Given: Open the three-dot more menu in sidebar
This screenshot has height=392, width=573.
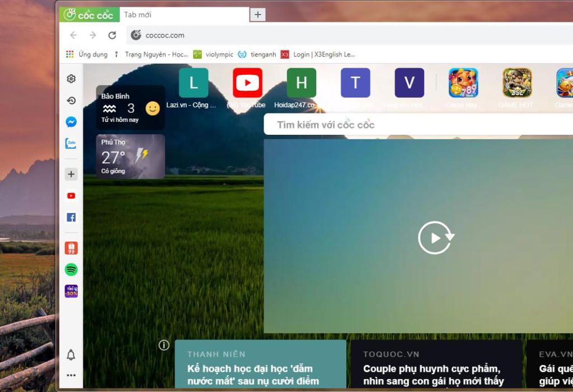Looking at the screenshot, I should click(71, 375).
